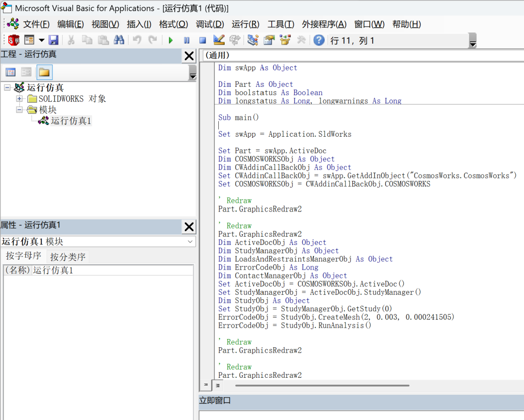
Task: Click View Code in the project panel
Action: tap(11, 72)
